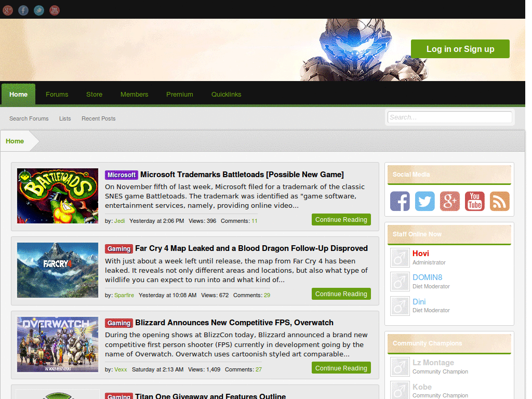Open the RSS feed icon
Image resolution: width=532 pixels, height=399 pixels.
(500, 201)
